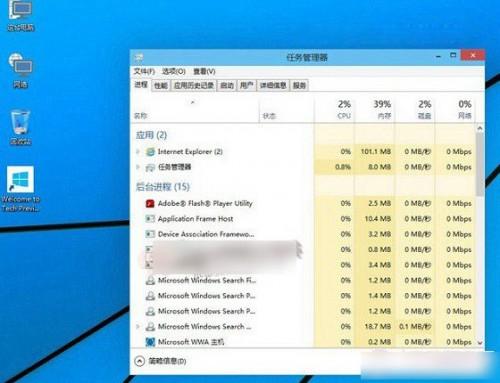Viewport: 500px width, 383px height.
Task: Switch to the 启动 tab
Action: [x=227, y=86]
